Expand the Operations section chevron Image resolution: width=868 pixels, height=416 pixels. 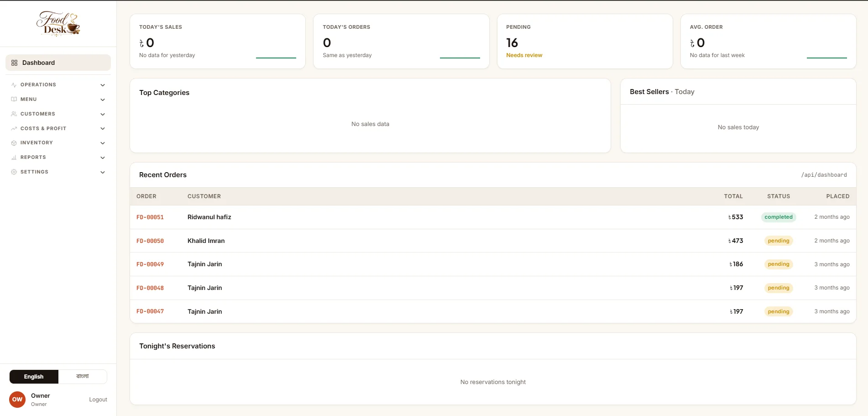coord(103,85)
